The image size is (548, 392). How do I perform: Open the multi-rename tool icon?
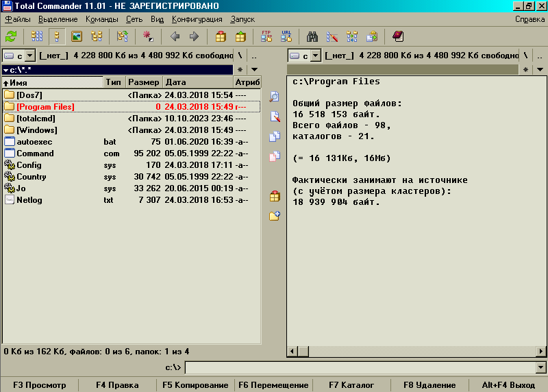[332, 36]
